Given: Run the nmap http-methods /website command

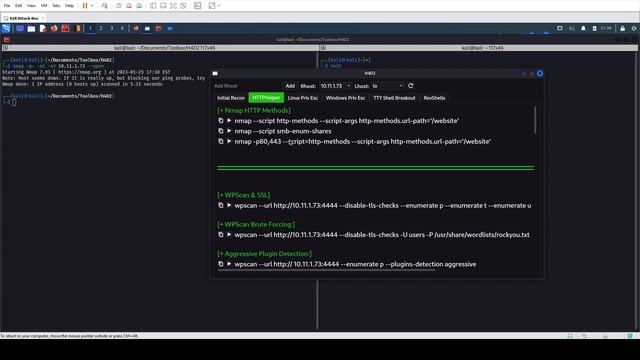Looking at the screenshot, I should pyautogui.click(x=229, y=121).
